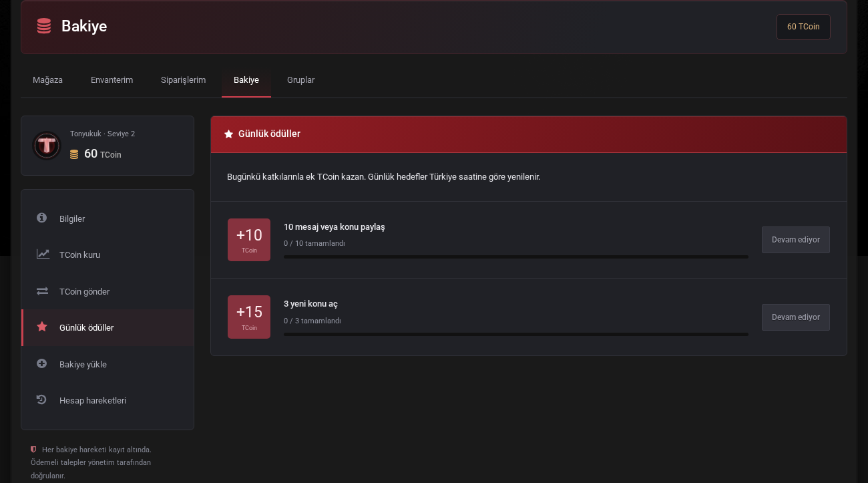Screen dimensions: 868x483
Task: Click the +15 TCoin reward badge
Action: coord(249,317)
